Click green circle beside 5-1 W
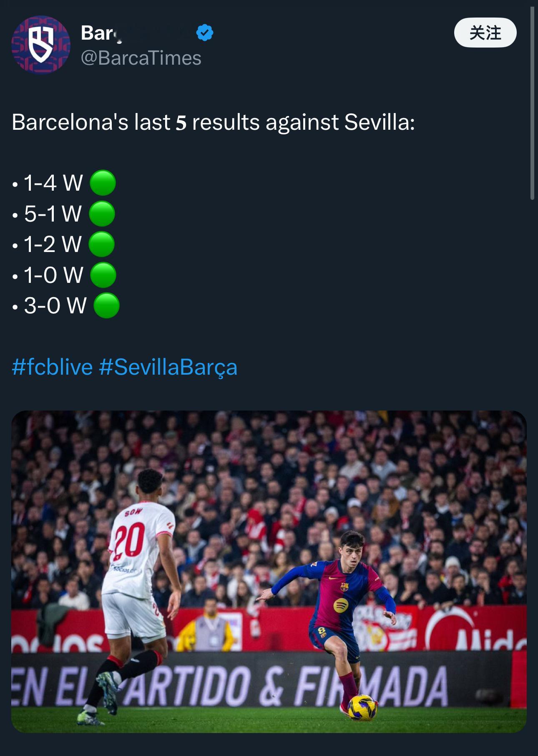Image resolution: width=538 pixels, height=756 pixels. 102,214
